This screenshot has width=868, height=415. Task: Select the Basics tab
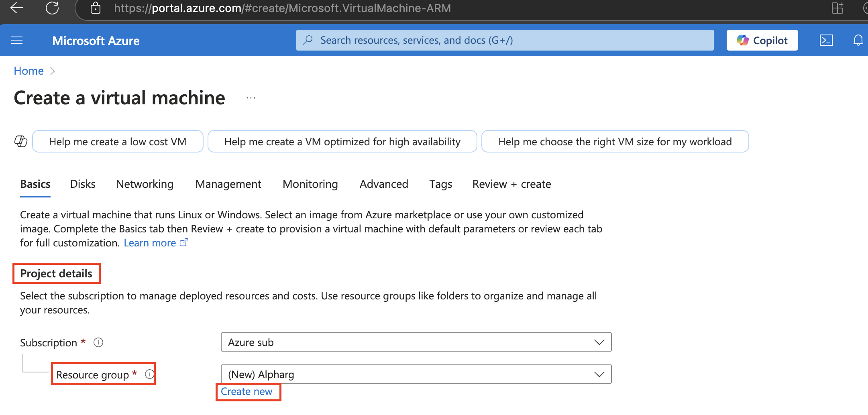35,184
